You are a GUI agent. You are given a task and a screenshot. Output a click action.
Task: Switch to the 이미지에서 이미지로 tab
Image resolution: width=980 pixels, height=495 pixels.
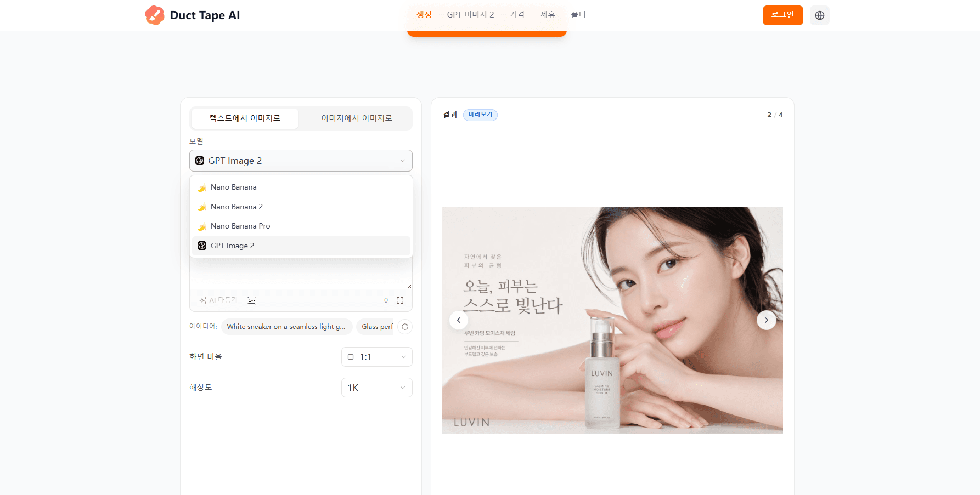click(357, 118)
